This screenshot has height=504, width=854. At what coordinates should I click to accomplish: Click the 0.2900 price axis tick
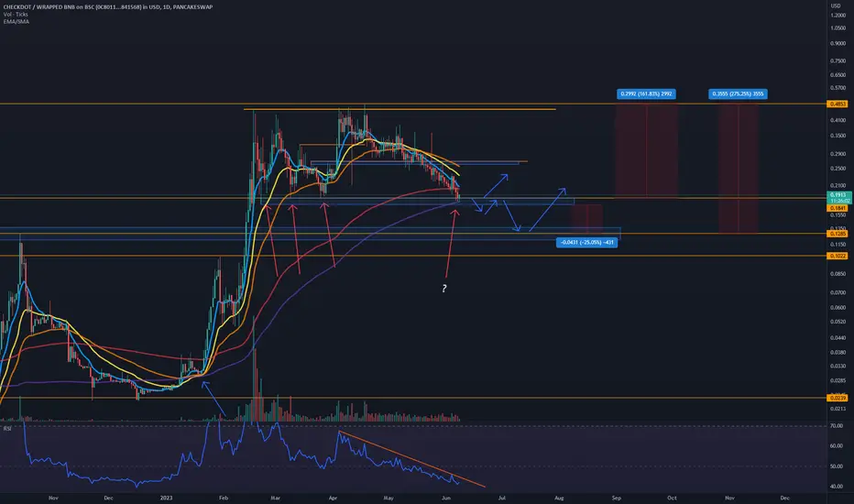tap(838, 154)
